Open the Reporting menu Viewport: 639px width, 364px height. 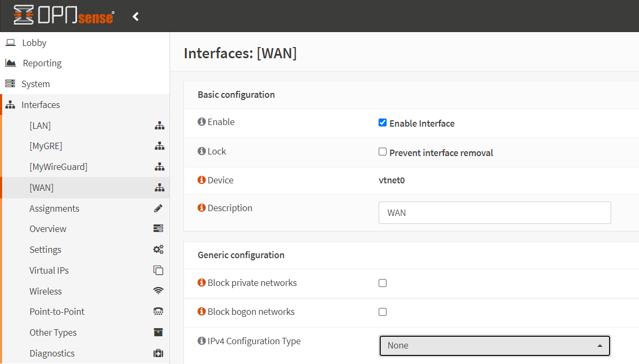(42, 63)
